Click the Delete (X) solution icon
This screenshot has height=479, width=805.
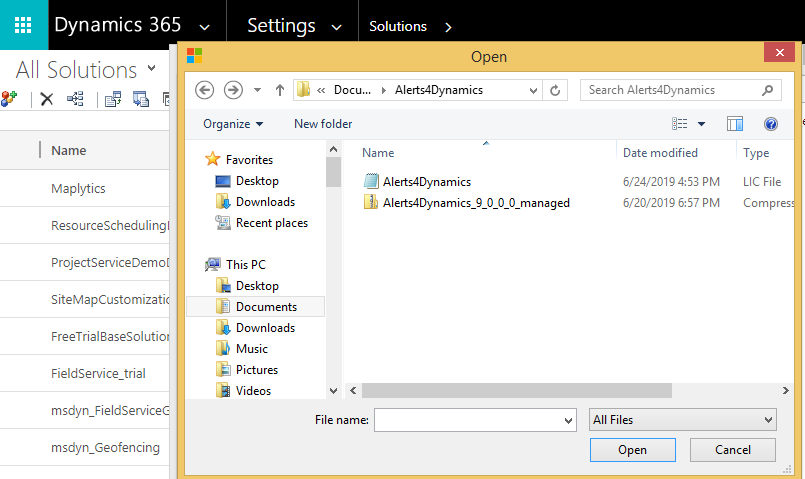(47, 99)
